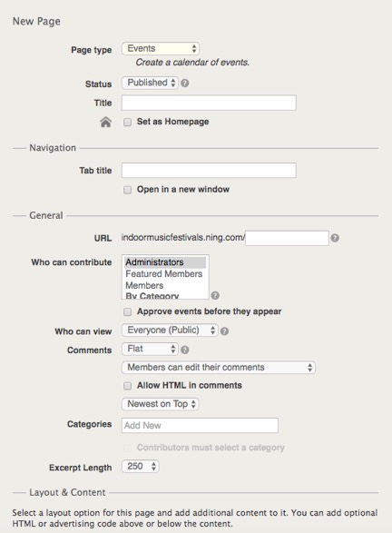Check the Open in a new window option
The width and height of the screenshot is (392, 533).
tap(127, 190)
